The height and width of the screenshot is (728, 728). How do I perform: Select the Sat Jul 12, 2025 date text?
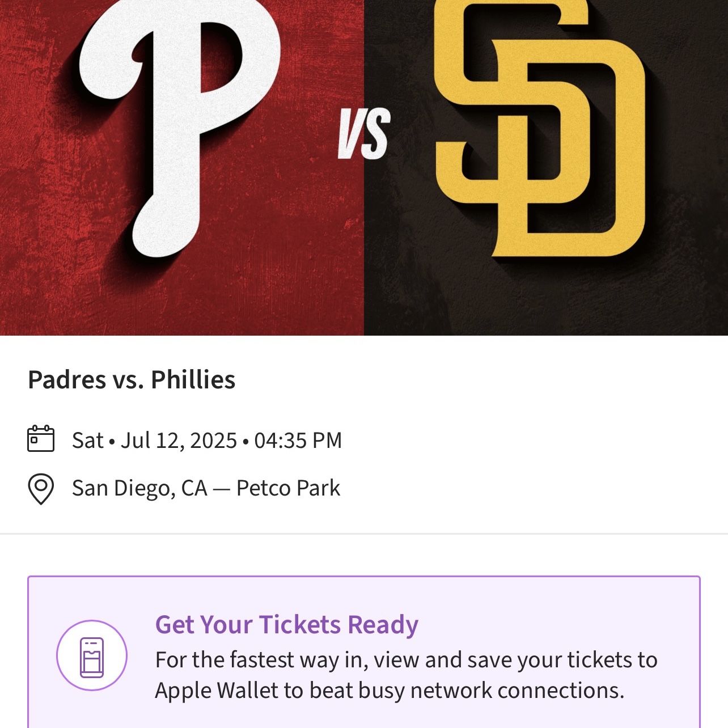(154, 441)
